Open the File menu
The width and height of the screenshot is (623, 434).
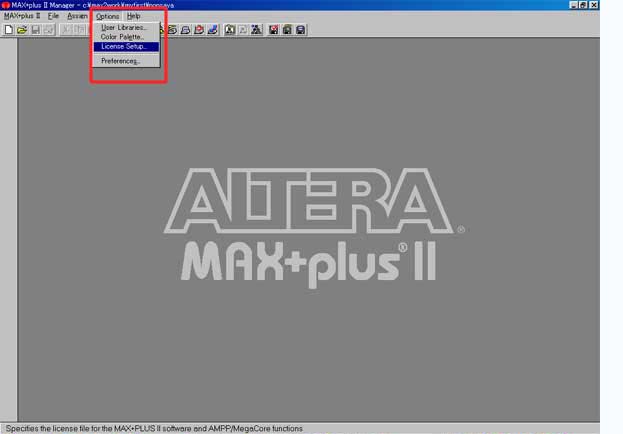(x=53, y=16)
